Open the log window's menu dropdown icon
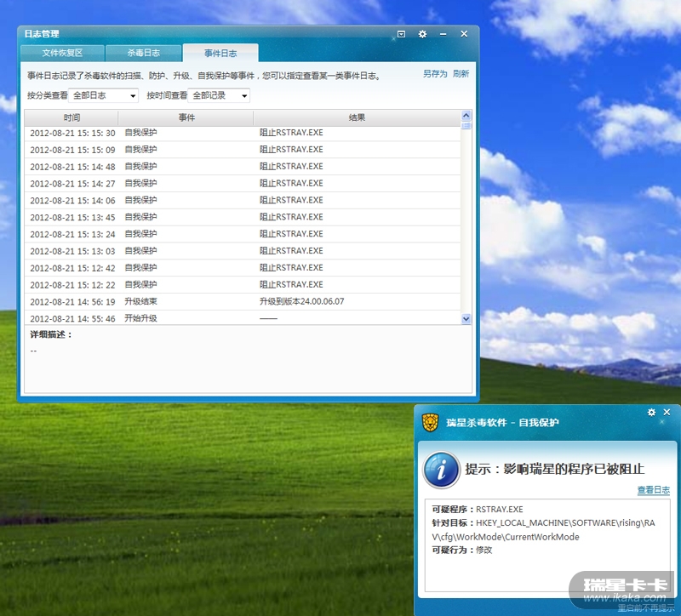 coord(401,34)
